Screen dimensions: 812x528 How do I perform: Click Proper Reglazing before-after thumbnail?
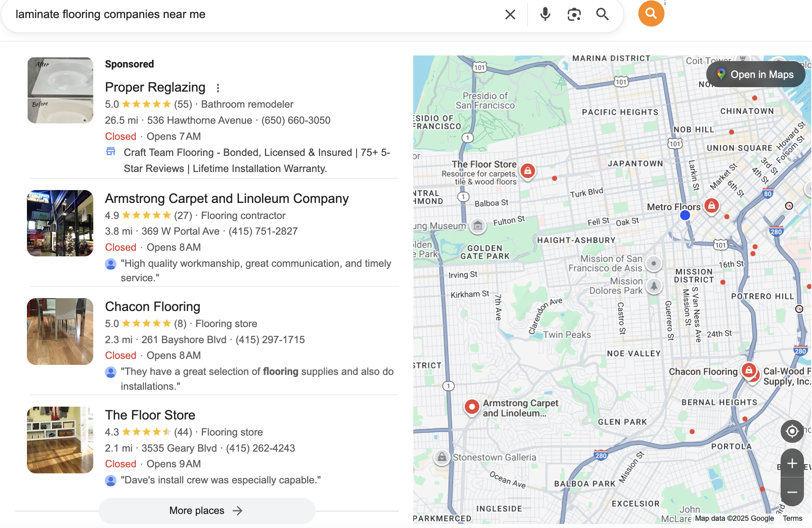[x=60, y=90]
